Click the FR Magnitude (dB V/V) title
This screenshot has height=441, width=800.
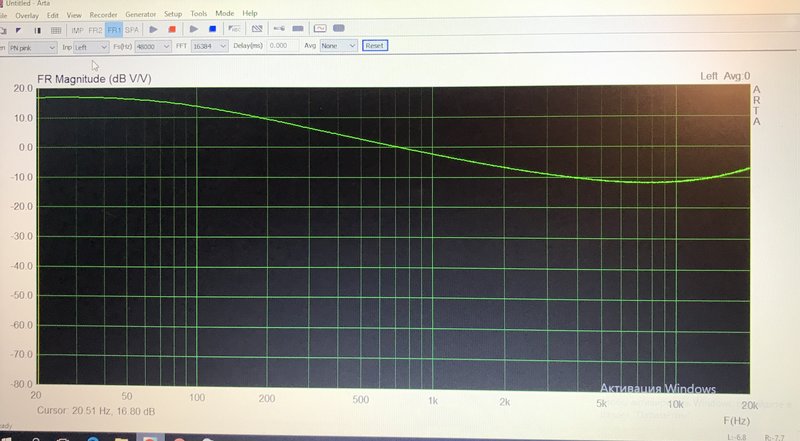(x=94, y=79)
